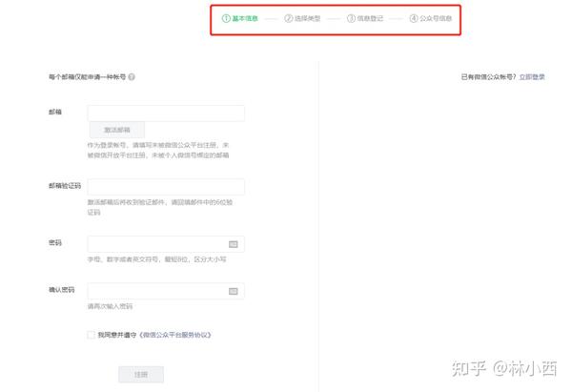Focus the 确认密码 input field

pyautogui.click(x=166, y=291)
